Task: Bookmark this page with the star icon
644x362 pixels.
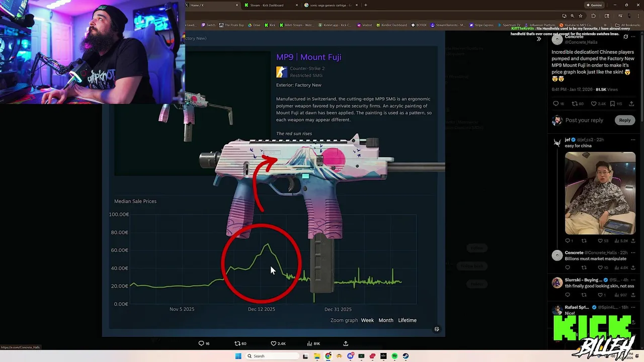Action: click(581, 16)
